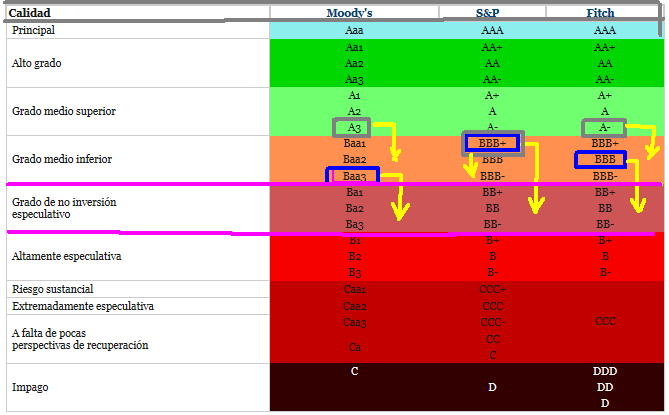Screen dimensions: 669x415
Task: Click the Altamente especulativa row label
Action: (x=66, y=256)
